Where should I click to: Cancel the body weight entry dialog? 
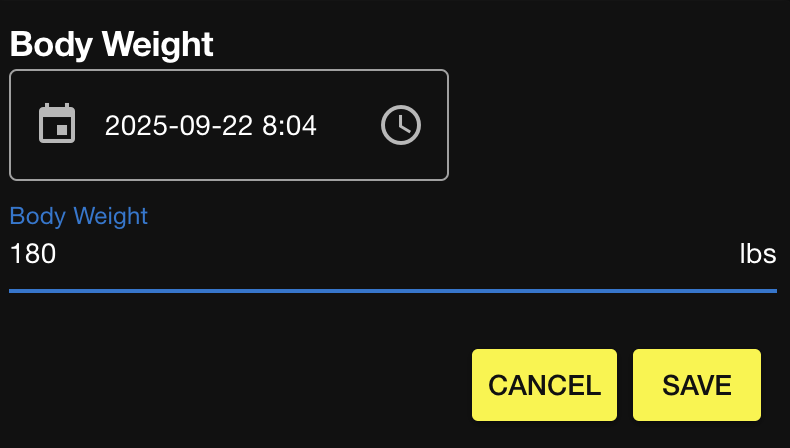pyautogui.click(x=544, y=385)
